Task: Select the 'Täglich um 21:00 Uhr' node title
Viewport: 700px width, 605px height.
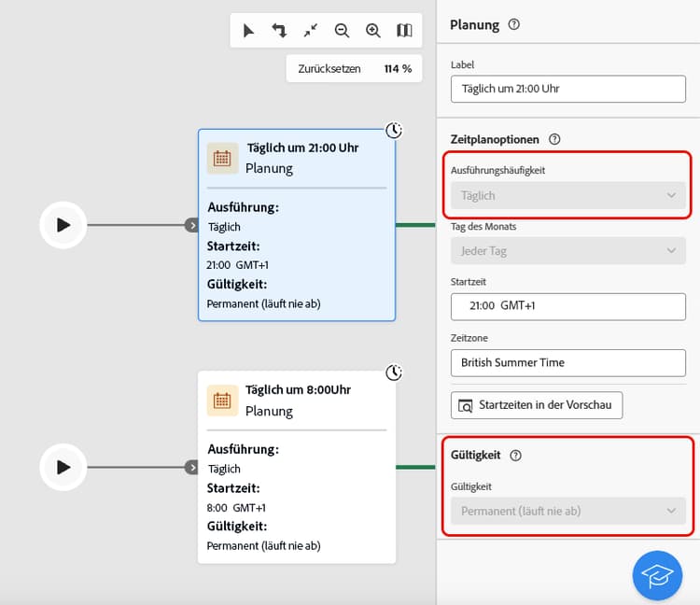Action: pos(302,148)
